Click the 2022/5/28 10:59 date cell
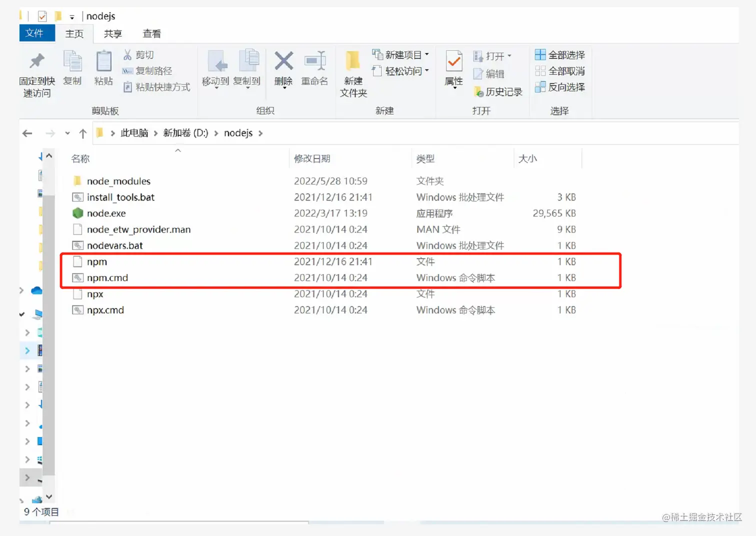This screenshot has width=756, height=536. (x=330, y=180)
